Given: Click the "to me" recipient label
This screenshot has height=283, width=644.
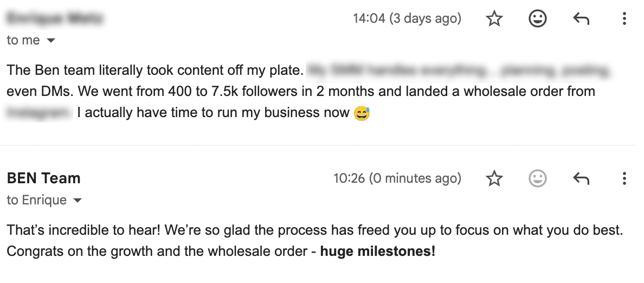Looking at the screenshot, I should pos(23,41).
